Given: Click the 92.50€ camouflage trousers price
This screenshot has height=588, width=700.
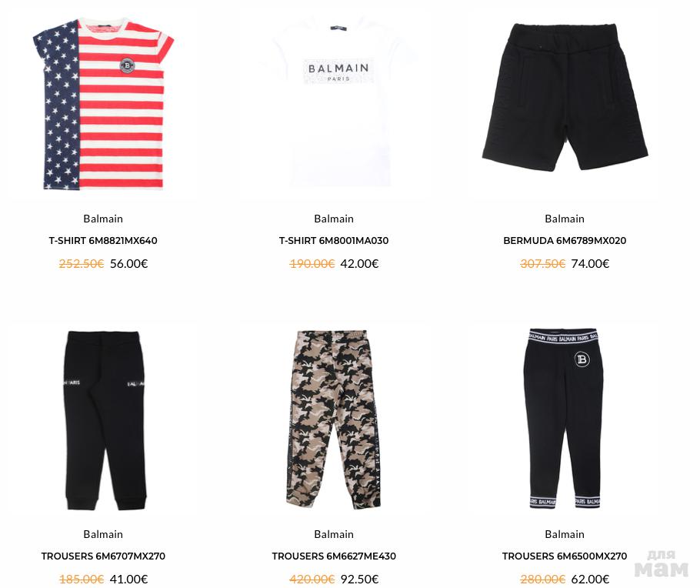Looking at the screenshot, I should point(359,579).
